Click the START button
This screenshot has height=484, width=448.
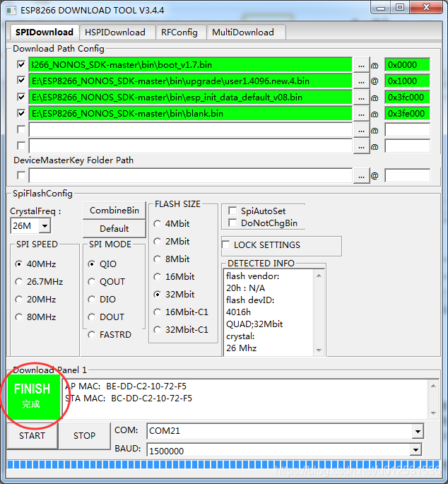point(32,436)
